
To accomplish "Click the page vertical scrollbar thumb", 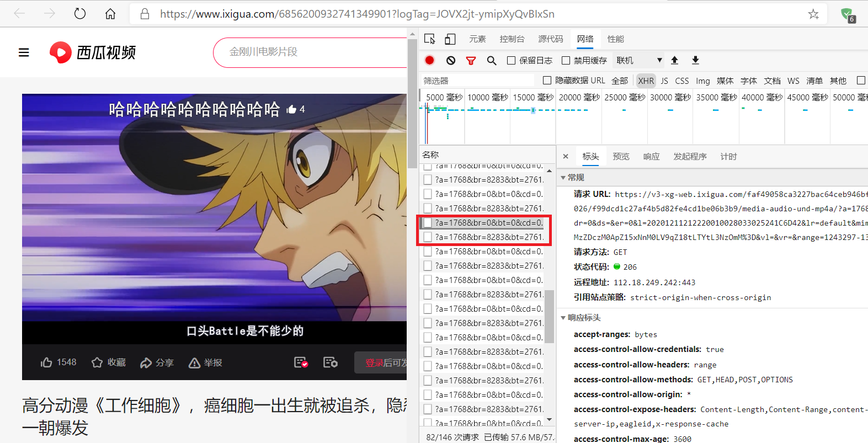I will tap(412, 103).
